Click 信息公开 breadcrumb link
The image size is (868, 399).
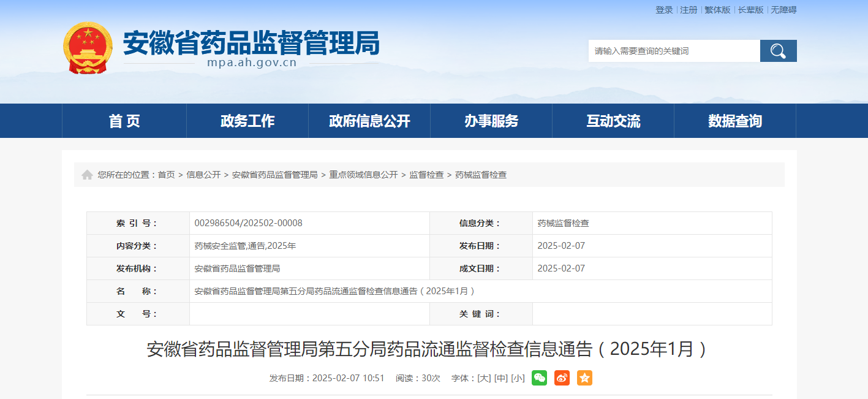tap(203, 175)
